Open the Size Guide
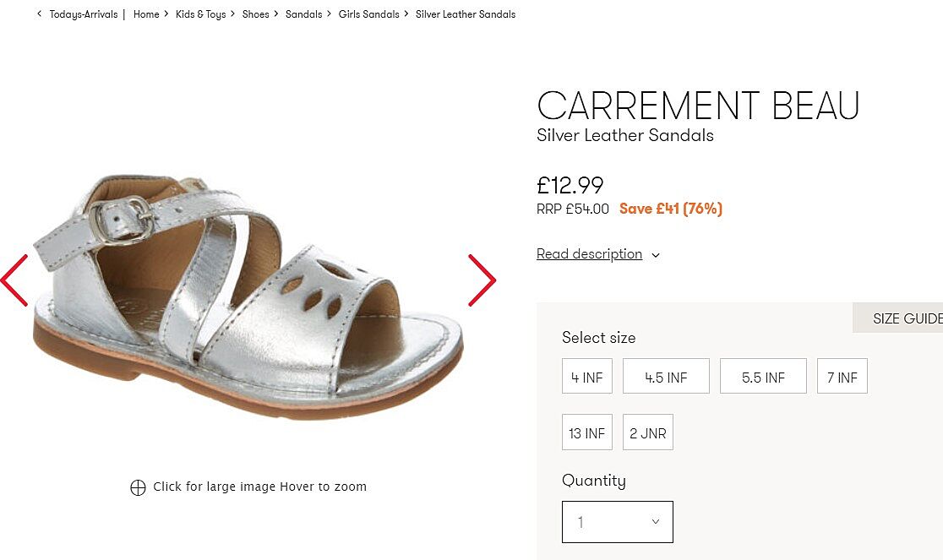Image resolution: width=943 pixels, height=560 pixels. coord(906,318)
